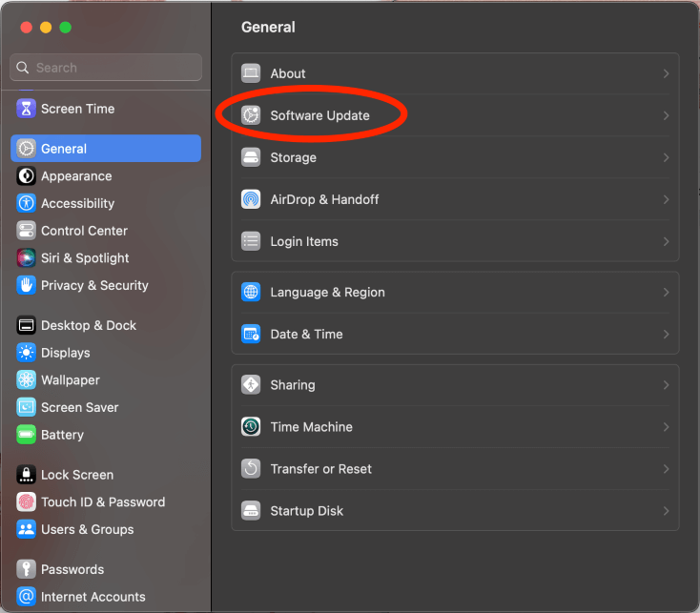Viewport: 700px width, 613px height.
Task: Open Internet Accounts in the sidebar
Action: (93, 597)
